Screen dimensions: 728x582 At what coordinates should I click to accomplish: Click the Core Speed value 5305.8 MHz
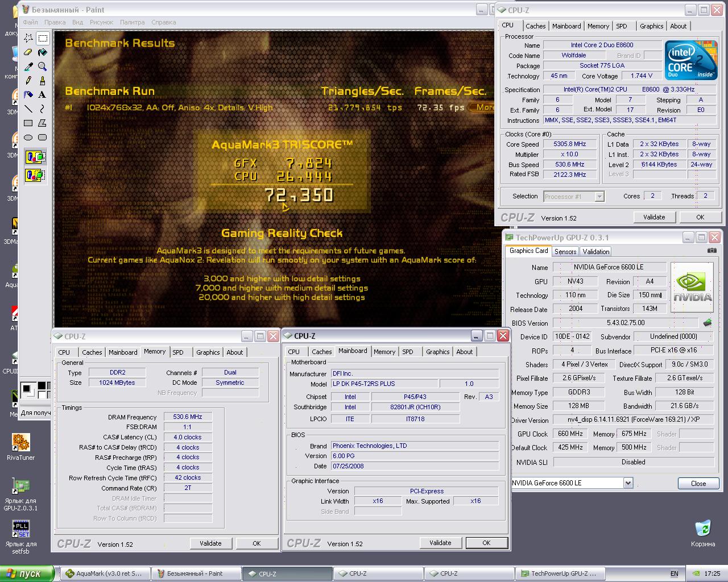569,144
